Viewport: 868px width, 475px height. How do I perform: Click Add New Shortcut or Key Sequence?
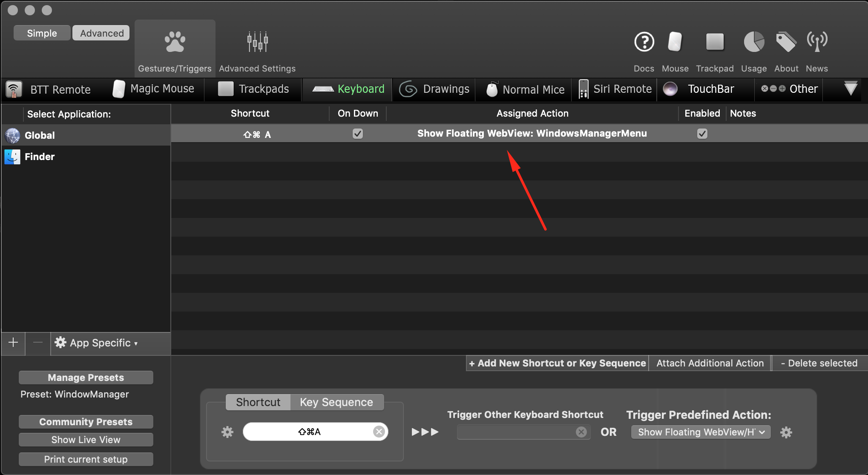557,363
